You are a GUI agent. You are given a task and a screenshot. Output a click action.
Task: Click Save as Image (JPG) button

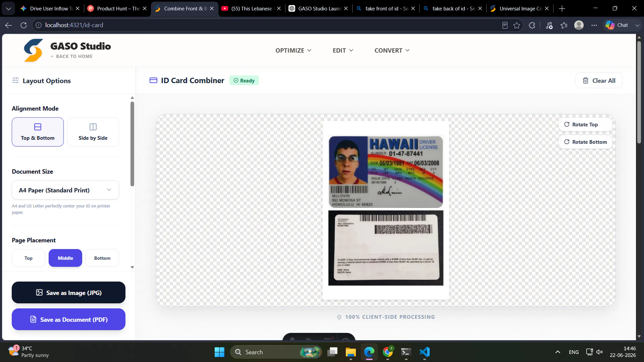coord(68,293)
